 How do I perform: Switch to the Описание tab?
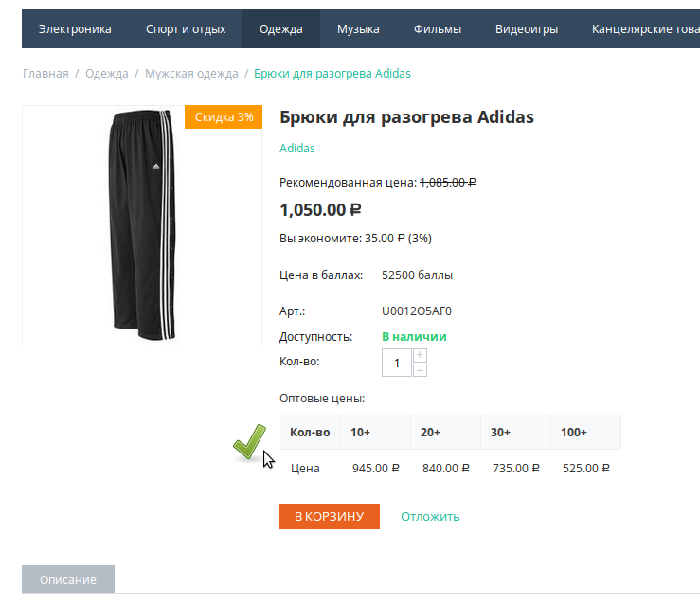point(68,579)
